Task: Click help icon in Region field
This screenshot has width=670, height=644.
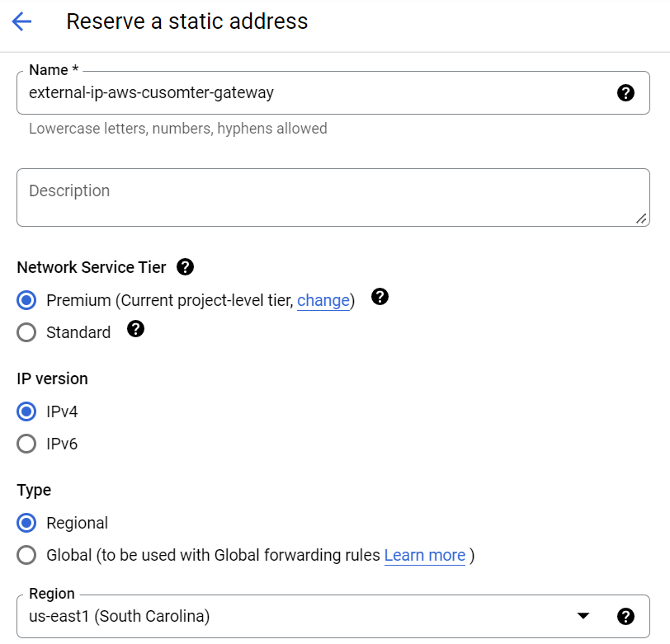Action: [x=625, y=616]
